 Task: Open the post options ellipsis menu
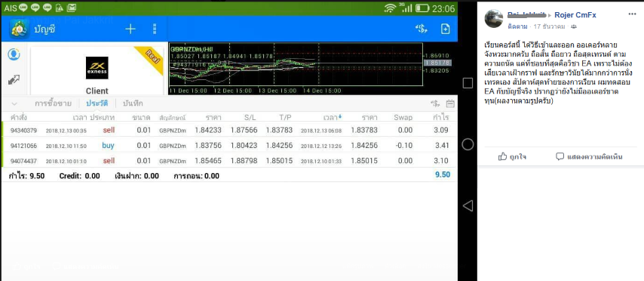632,14
